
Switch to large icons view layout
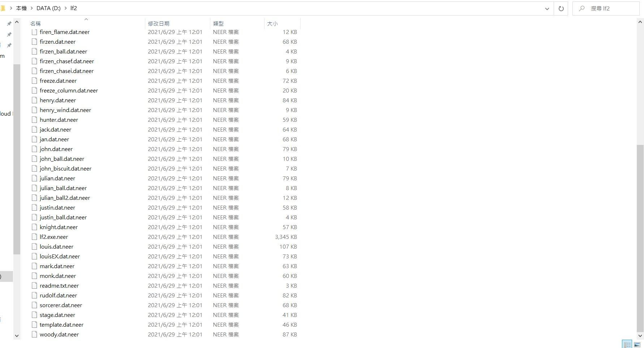637,344
